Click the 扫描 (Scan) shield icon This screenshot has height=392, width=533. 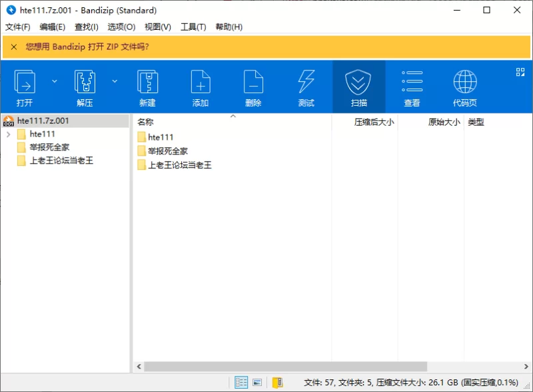[x=358, y=83]
